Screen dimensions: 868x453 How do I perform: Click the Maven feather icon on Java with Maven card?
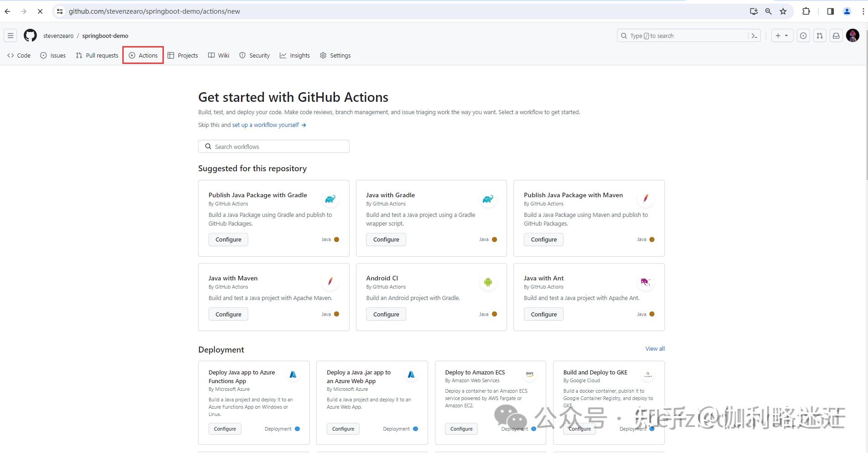tap(330, 282)
